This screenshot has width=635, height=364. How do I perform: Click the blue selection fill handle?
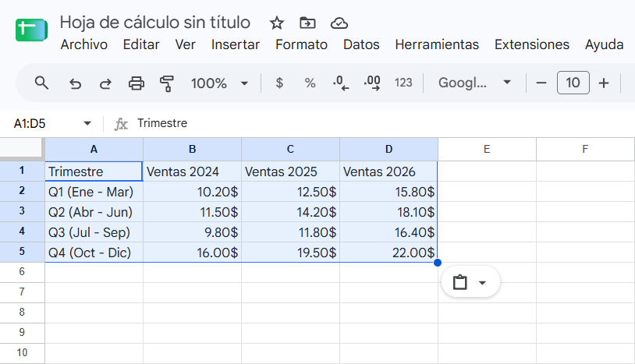[438, 263]
